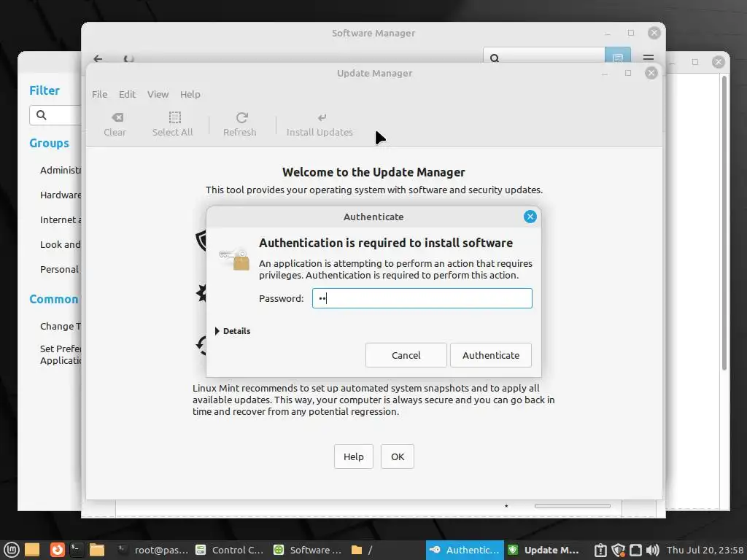Launch Firefox from the panel

click(x=57, y=550)
